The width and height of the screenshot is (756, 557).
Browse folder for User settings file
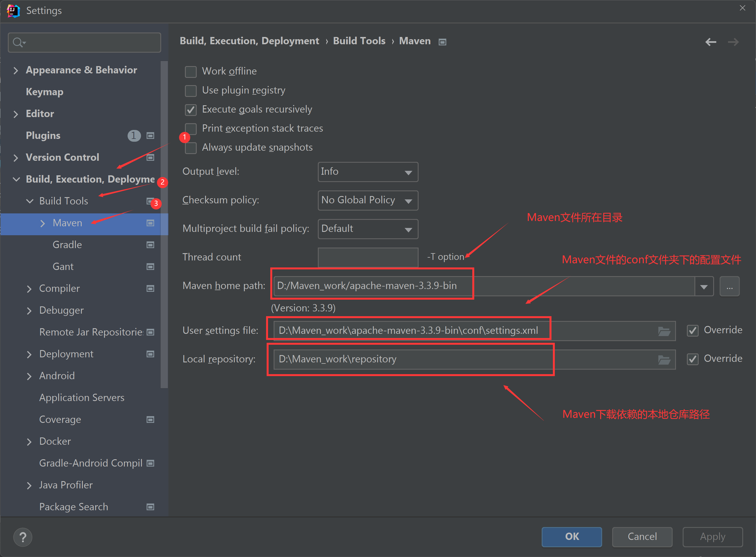(x=664, y=331)
